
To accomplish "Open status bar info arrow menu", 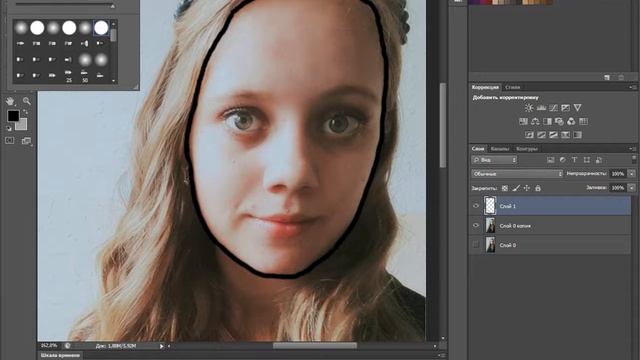I will point(162,346).
